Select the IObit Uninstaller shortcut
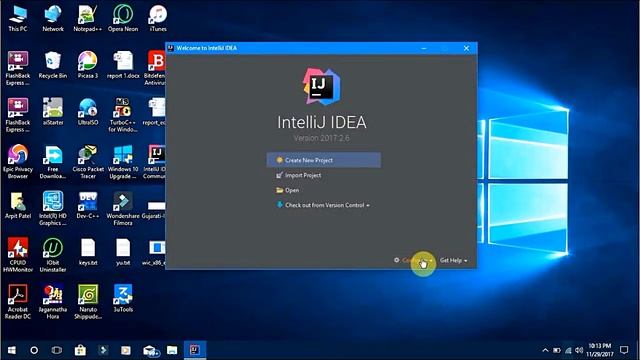 click(53, 255)
